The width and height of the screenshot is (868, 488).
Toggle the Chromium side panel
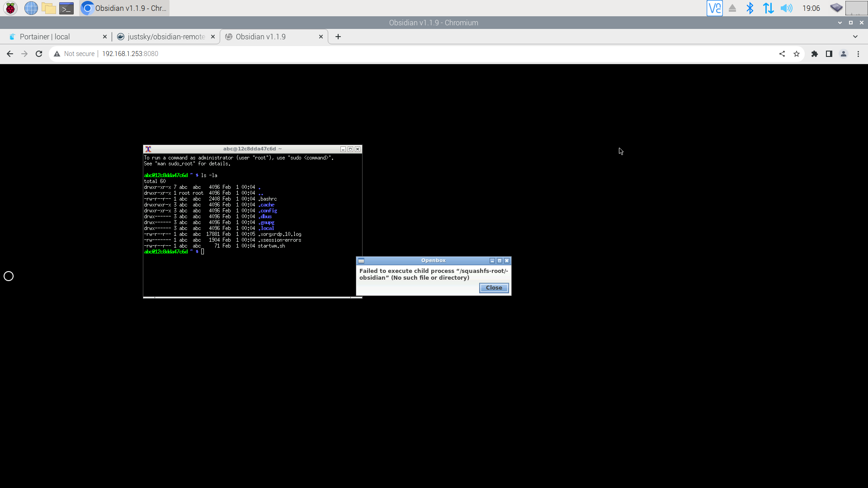pos(829,54)
